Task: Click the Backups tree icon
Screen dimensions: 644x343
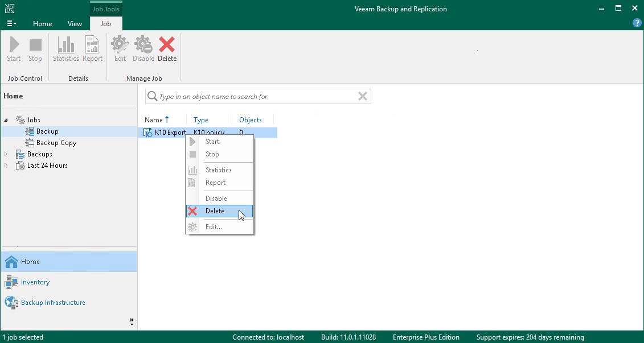Action: tap(20, 154)
